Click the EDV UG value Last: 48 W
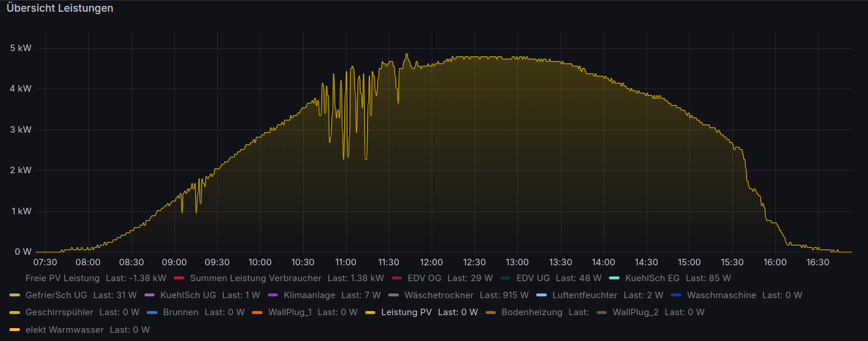 pyautogui.click(x=578, y=278)
